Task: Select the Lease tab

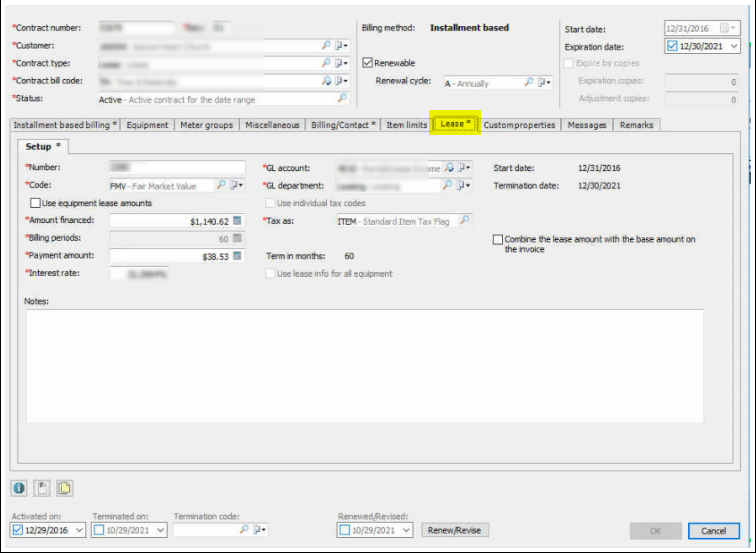Action: (x=455, y=124)
